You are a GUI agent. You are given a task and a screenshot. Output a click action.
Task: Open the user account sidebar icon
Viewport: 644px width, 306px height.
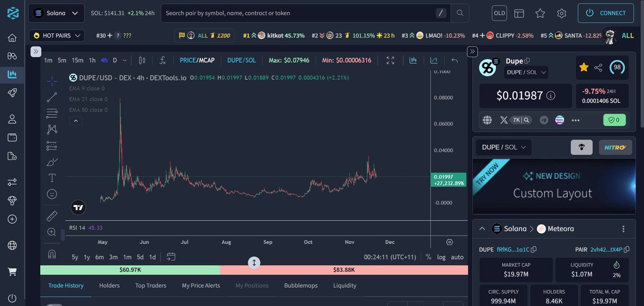coord(12,119)
